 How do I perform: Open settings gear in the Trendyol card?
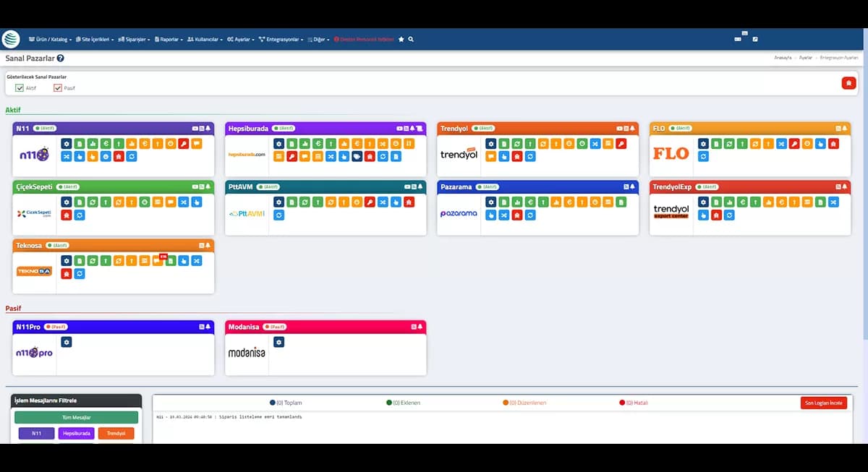pos(490,143)
